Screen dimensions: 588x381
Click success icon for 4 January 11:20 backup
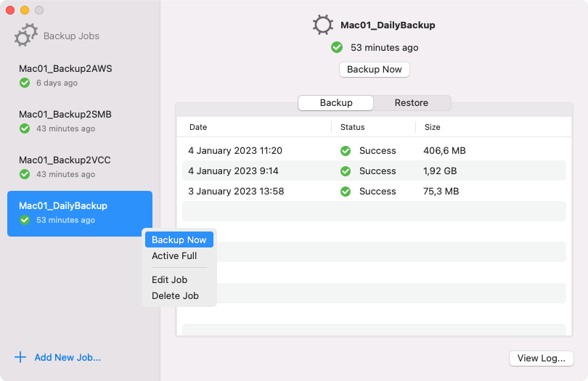pyautogui.click(x=346, y=151)
